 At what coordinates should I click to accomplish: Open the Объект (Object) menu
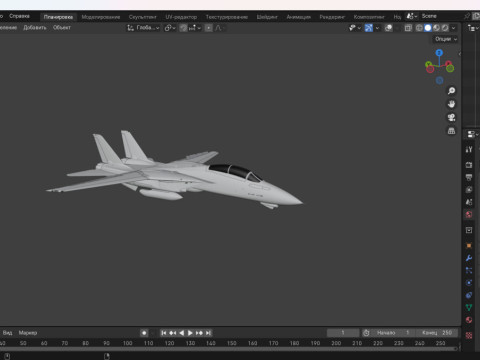coord(62,28)
